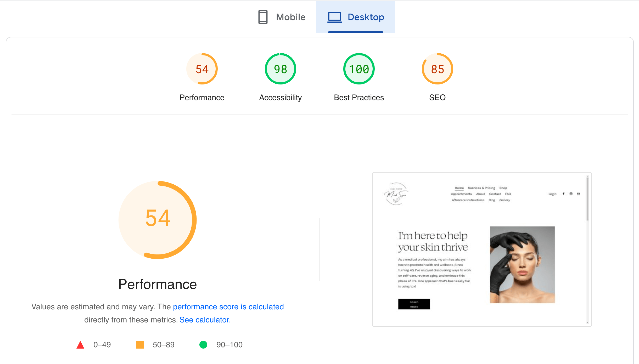The width and height of the screenshot is (639, 364).
Task: Jump to Best Practices score gauge 100
Action: click(359, 69)
